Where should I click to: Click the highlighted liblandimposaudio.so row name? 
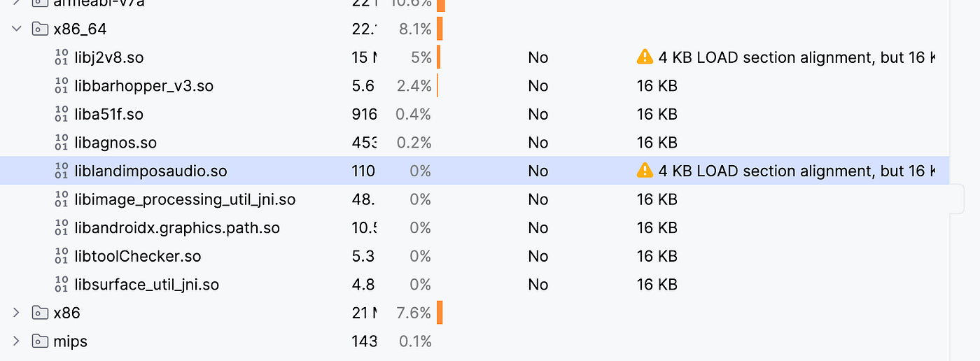click(150, 171)
